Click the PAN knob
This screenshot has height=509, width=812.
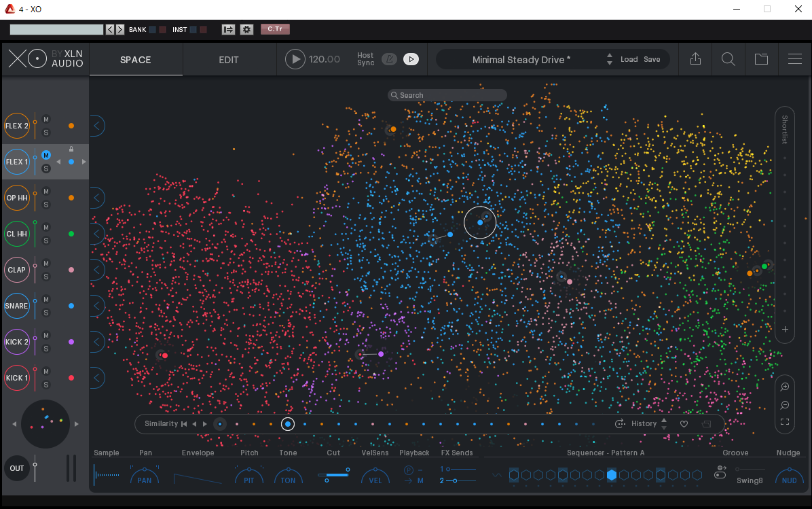[145, 476]
